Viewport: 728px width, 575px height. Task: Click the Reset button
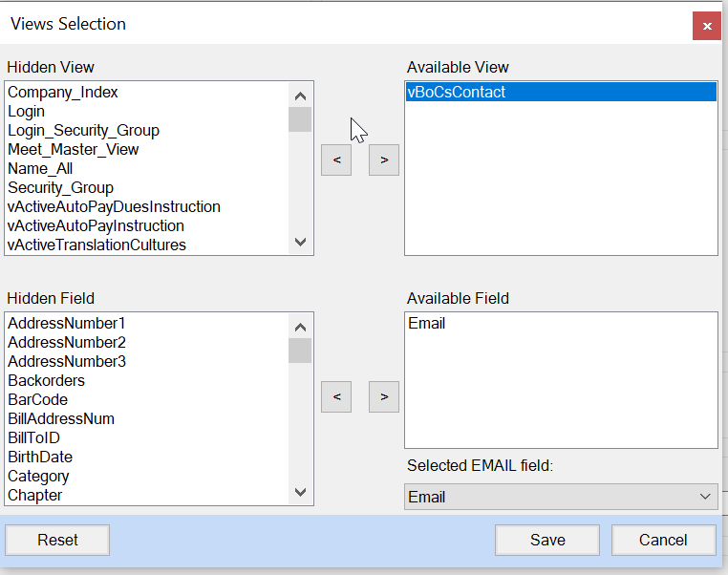57,540
